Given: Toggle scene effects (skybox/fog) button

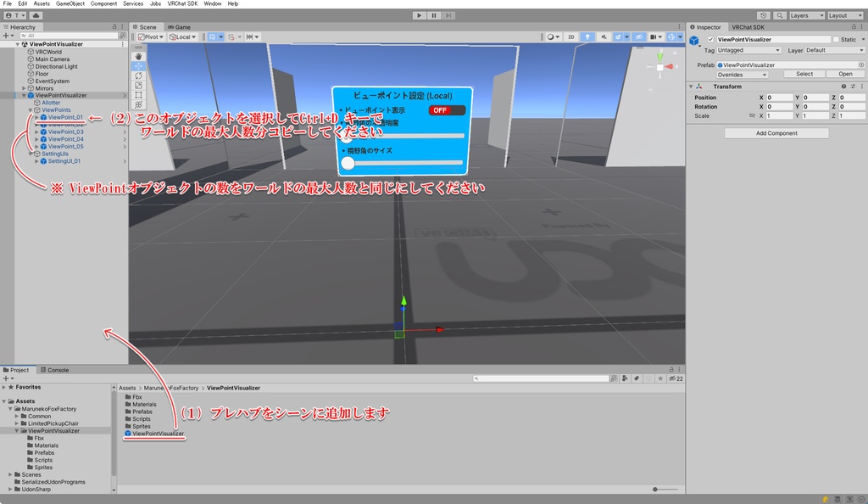Looking at the screenshot, I should point(618,37).
